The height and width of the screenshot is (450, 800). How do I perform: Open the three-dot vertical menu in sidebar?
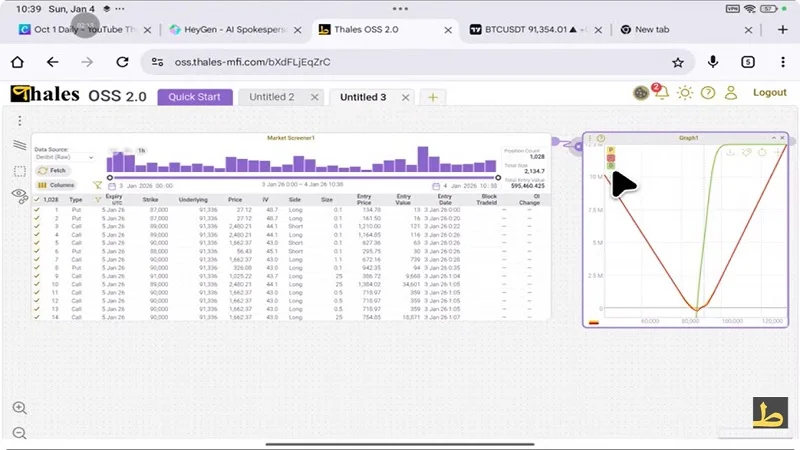[x=19, y=121]
